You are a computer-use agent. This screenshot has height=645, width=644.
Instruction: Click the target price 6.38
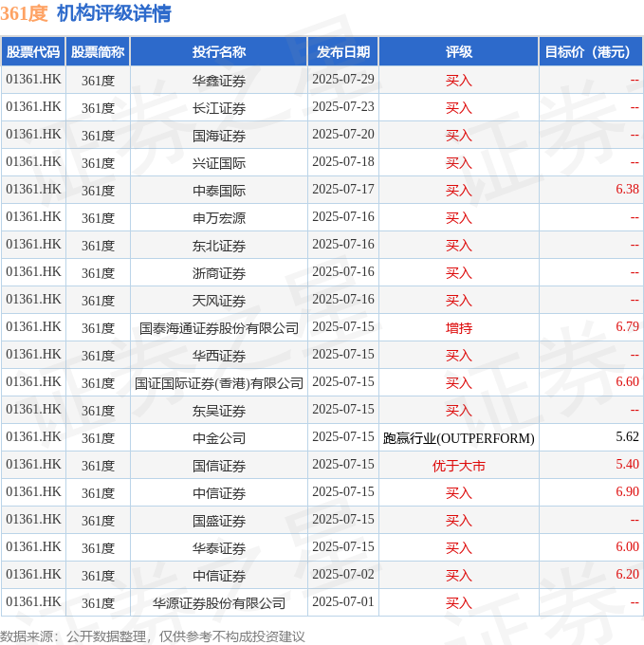pos(627,189)
